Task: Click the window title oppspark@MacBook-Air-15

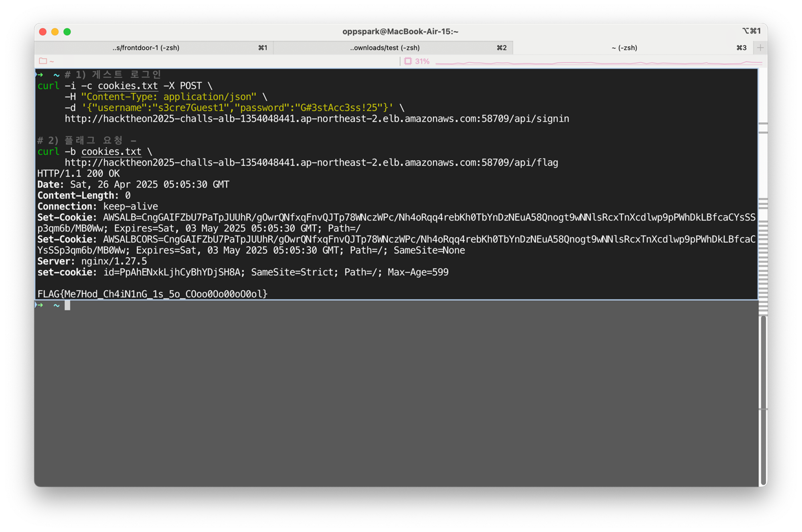Action: (400, 32)
